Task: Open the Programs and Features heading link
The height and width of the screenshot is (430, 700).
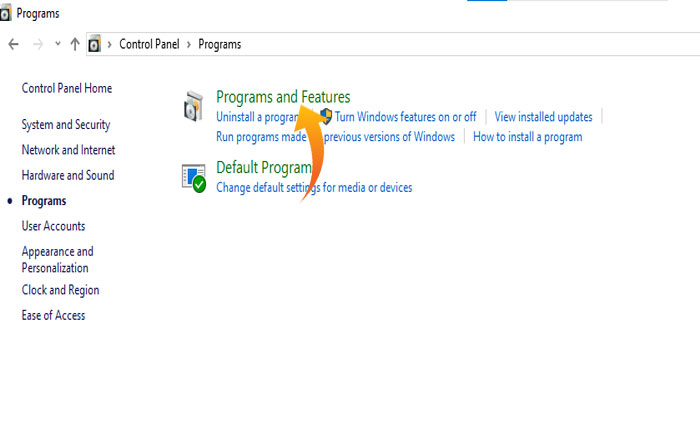Action: click(283, 97)
